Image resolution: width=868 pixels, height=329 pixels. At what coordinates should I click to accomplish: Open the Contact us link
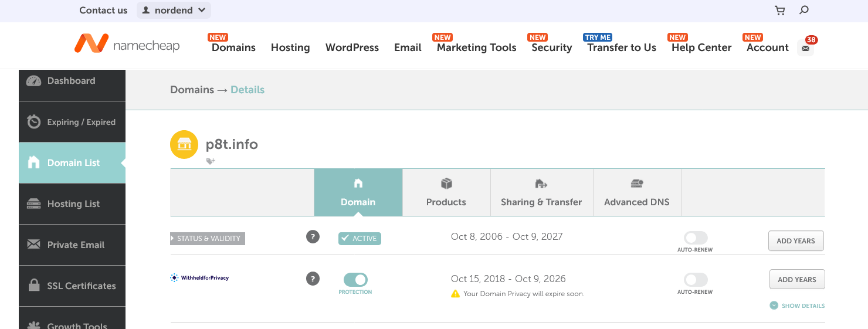pos(103,10)
